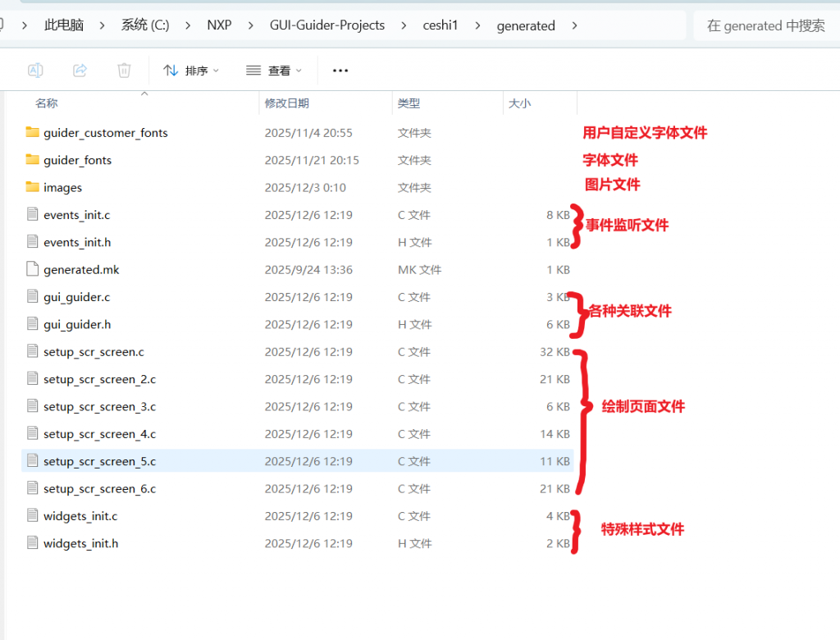
Task: Open the 查看 view dropdown
Action: pos(274,71)
